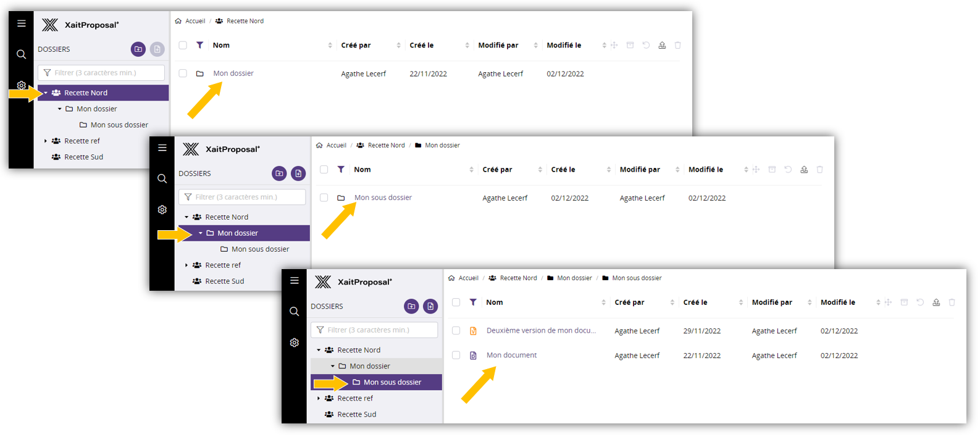
Task: Open the search magnifier in the bottom window sidebar
Action: [295, 312]
